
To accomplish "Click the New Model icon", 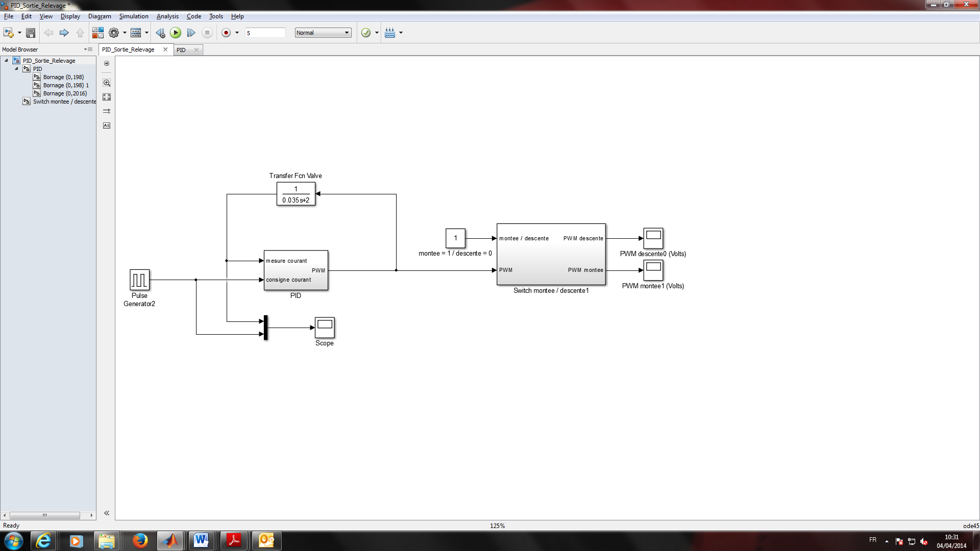I will (x=8, y=33).
